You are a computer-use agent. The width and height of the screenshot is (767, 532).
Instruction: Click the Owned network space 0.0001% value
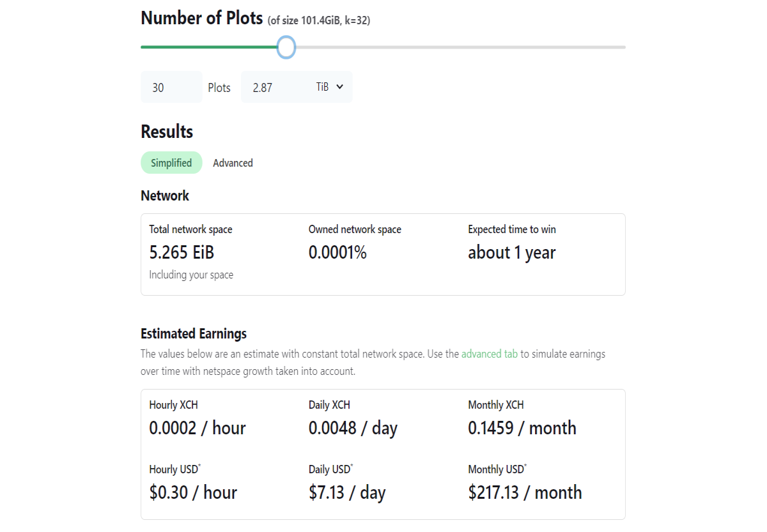(x=337, y=253)
